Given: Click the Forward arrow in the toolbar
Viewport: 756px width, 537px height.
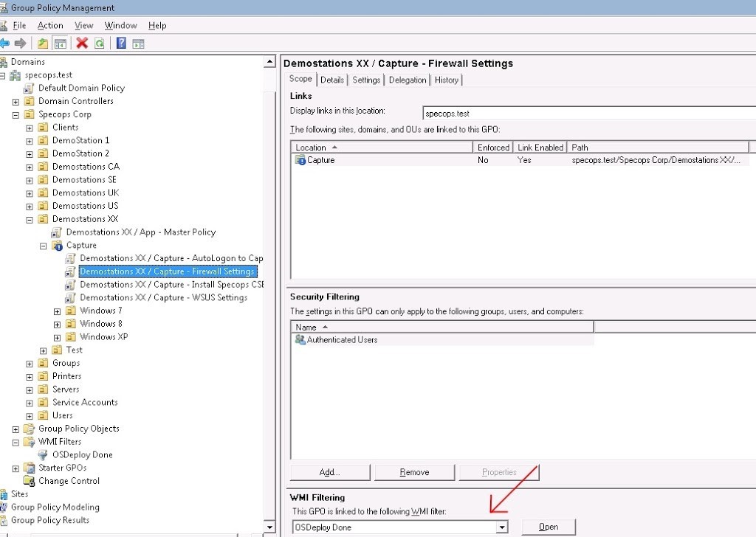Looking at the screenshot, I should click(x=20, y=44).
